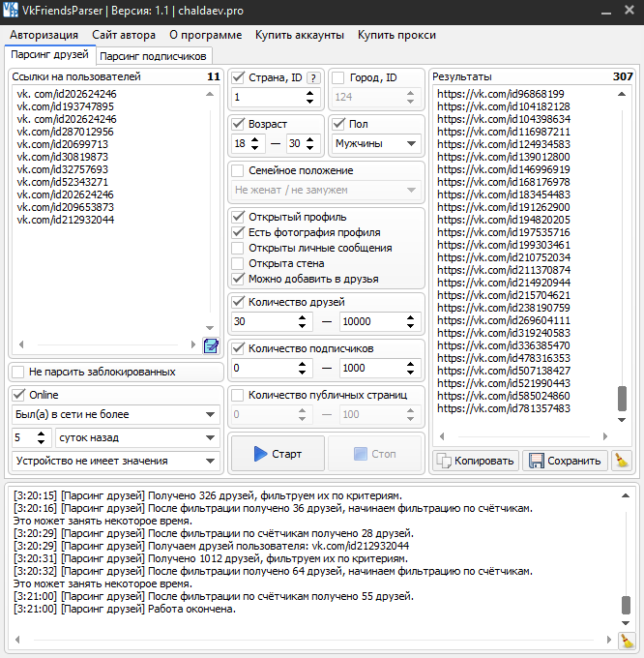Check Не парсить заблокированных option

pyautogui.click(x=18, y=372)
